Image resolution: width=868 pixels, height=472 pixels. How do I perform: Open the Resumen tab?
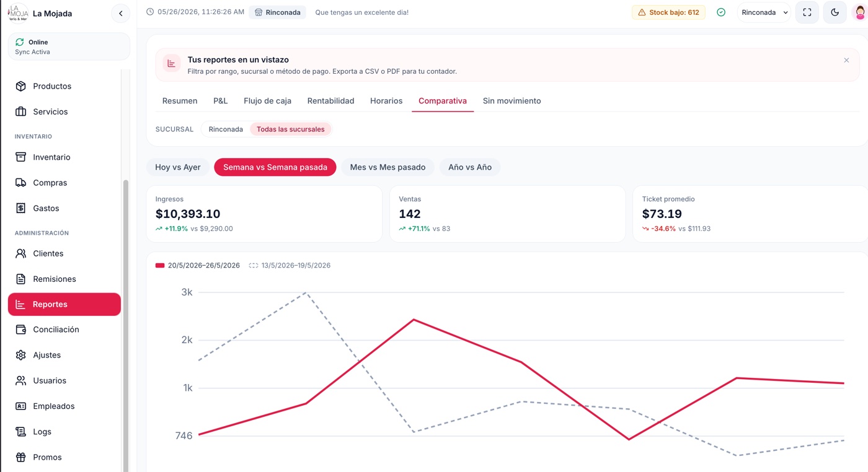click(180, 101)
